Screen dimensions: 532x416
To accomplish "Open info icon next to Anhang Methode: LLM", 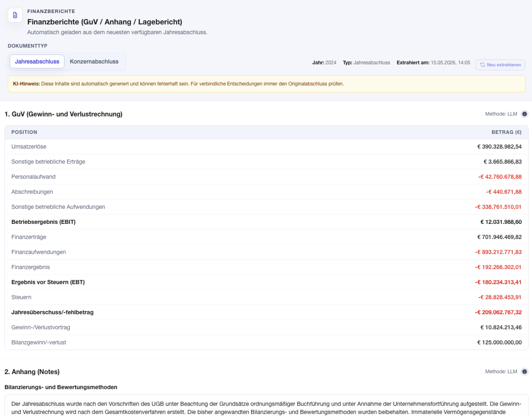I will 524,372.
